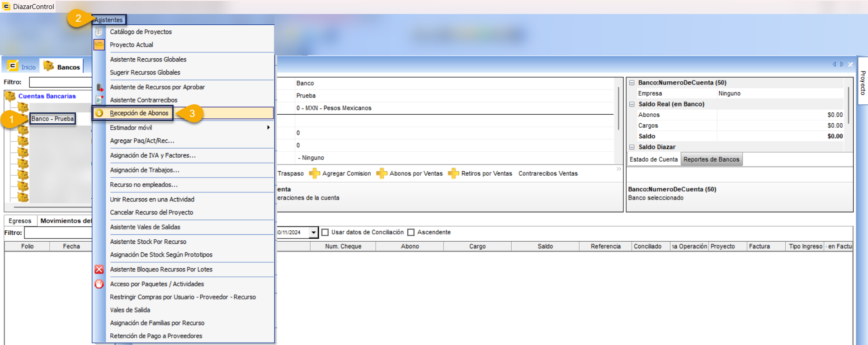This screenshot has height=345, width=868.
Task: Enable Usar datos de Conciliación checkbox
Action: click(x=325, y=233)
